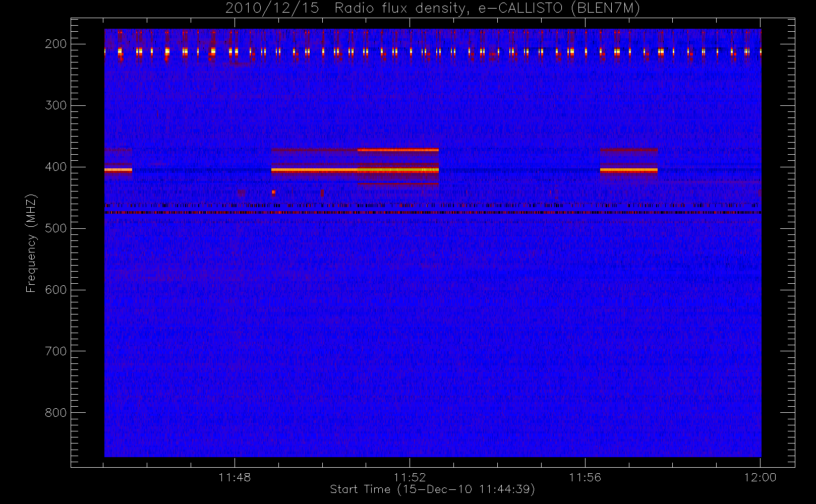Click the bright 400 MHz band near 11:57
The width and height of the screenshot is (816, 504).
tap(629, 170)
